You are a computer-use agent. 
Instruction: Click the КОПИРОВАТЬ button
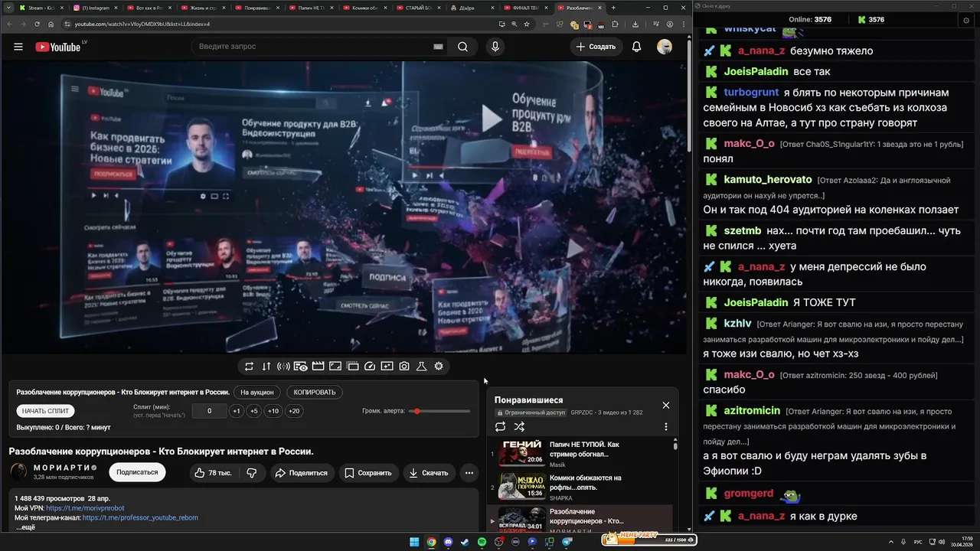pyautogui.click(x=315, y=392)
